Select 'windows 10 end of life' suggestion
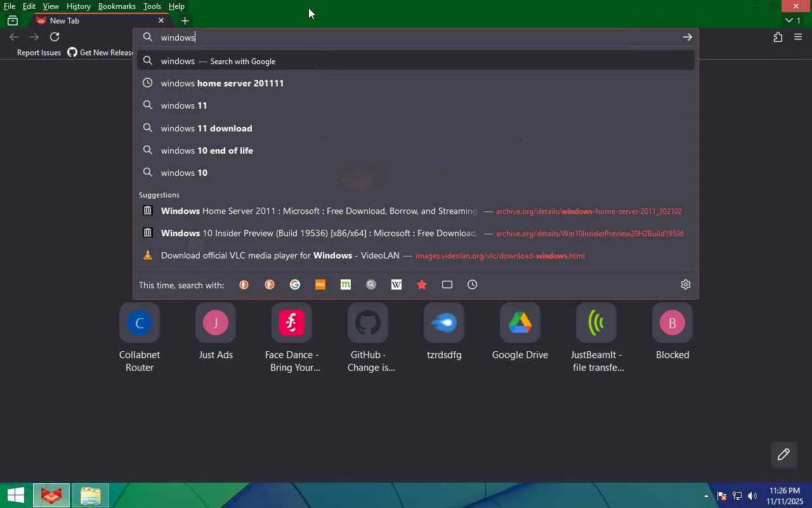The height and width of the screenshot is (508, 812). coord(416,150)
